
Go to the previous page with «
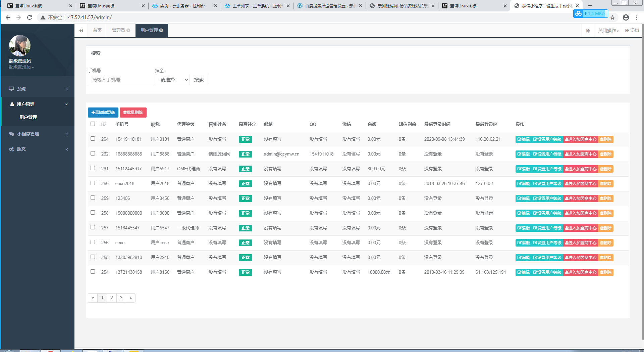click(x=93, y=298)
